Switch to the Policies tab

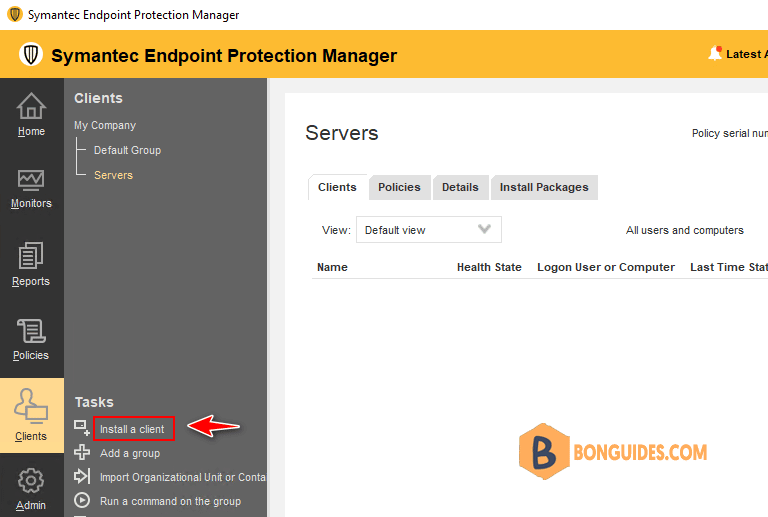coord(399,188)
